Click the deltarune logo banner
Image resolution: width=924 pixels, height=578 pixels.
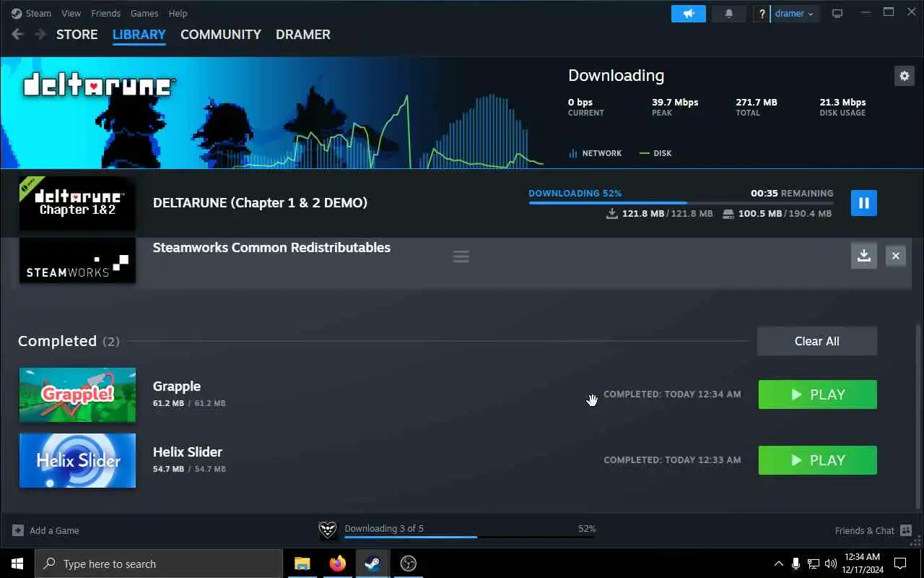point(97,85)
